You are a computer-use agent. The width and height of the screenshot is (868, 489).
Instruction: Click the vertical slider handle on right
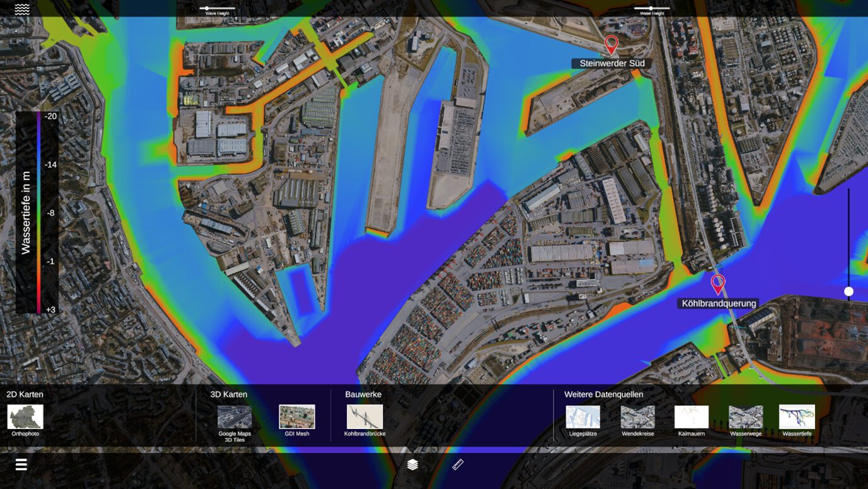[848, 292]
